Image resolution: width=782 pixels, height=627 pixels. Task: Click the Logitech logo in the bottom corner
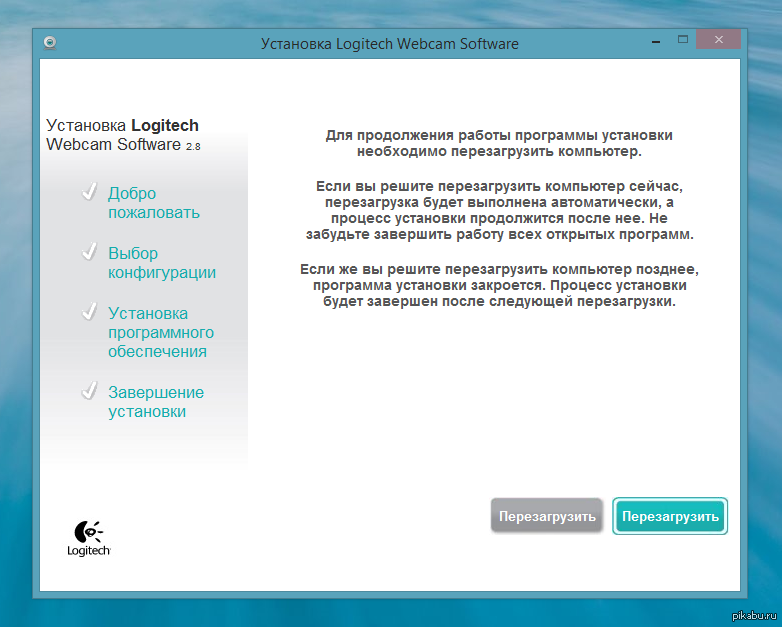88,538
